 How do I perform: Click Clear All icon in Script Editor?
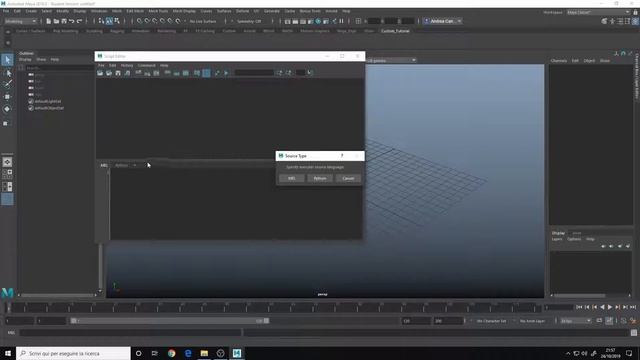tap(156, 73)
